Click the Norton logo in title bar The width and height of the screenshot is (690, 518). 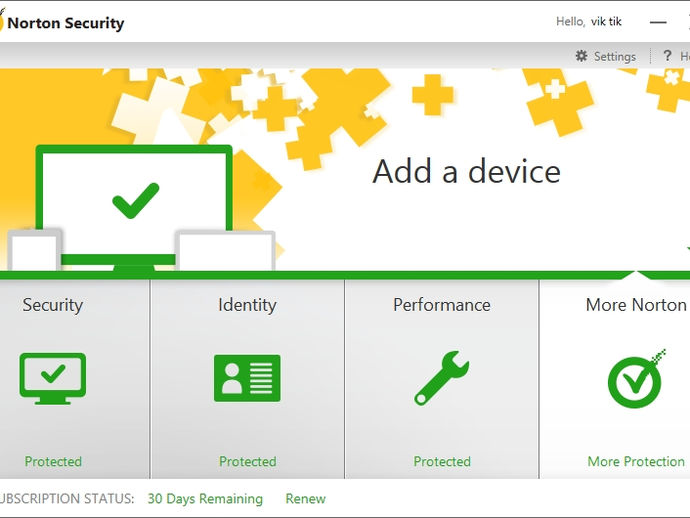pos(1,21)
